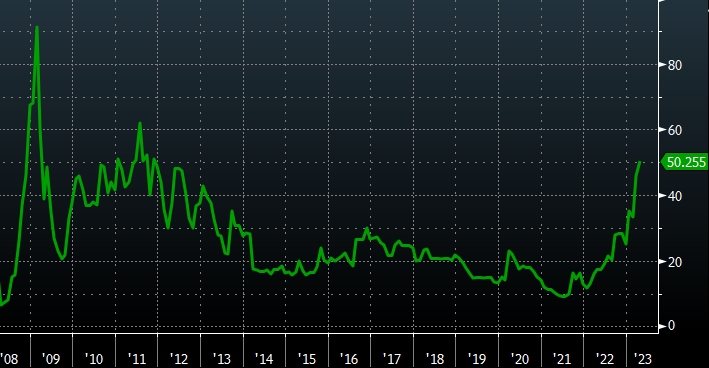This screenshot has height=368, width=709.
Task: Select the '13 year label on timeline
Action: (x=222, y=359)
